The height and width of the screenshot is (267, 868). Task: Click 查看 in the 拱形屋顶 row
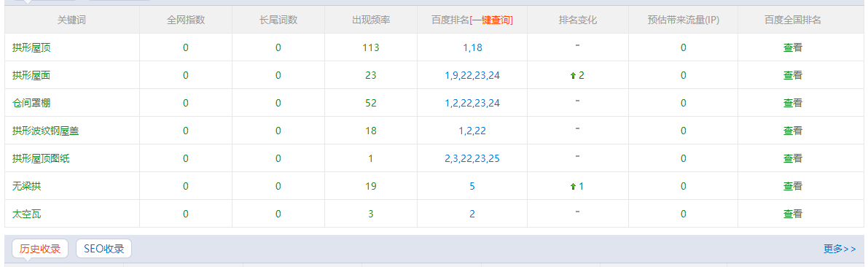tap(793, 47)
